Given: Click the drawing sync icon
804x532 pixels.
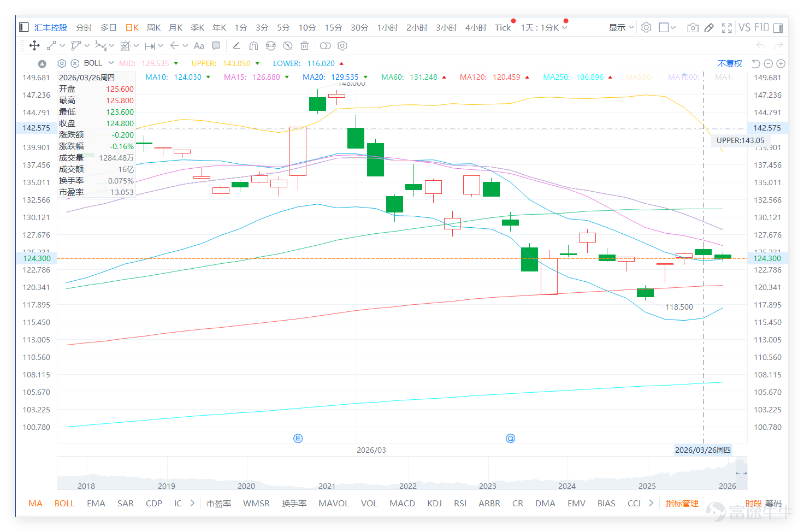Looking at the screenshot, I should tap(270, 46).
